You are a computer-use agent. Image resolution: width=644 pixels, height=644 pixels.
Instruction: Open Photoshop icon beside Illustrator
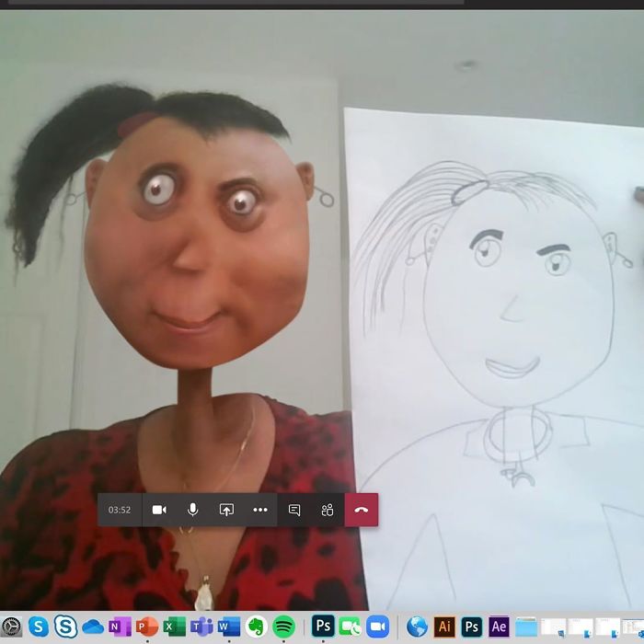point(471,627)
